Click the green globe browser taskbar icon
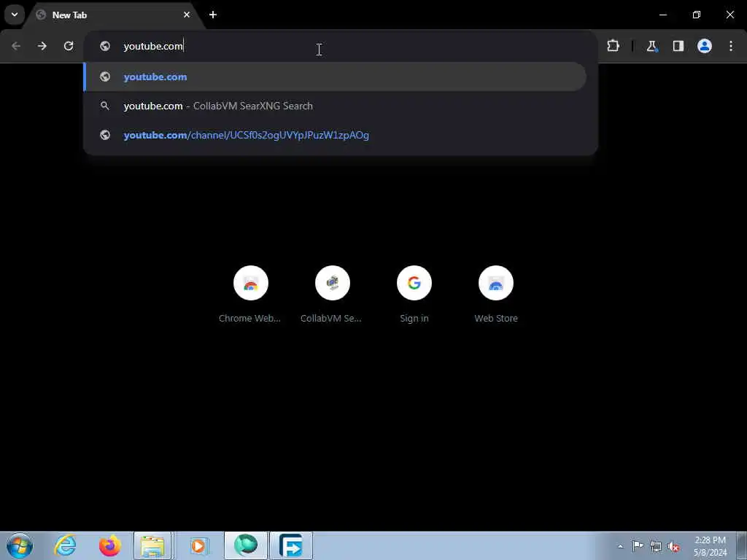The width and height of the screenshot is (747, 560). coord(246,545)
